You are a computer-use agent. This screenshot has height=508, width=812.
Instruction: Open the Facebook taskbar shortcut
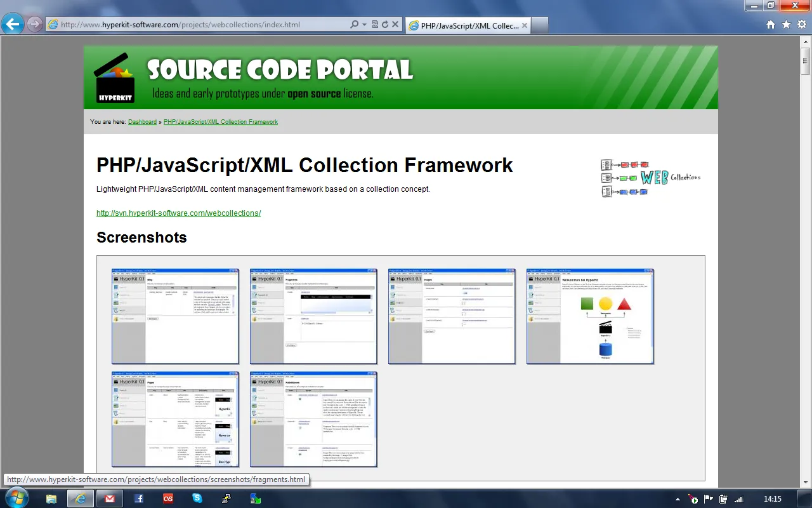[139, 499]
